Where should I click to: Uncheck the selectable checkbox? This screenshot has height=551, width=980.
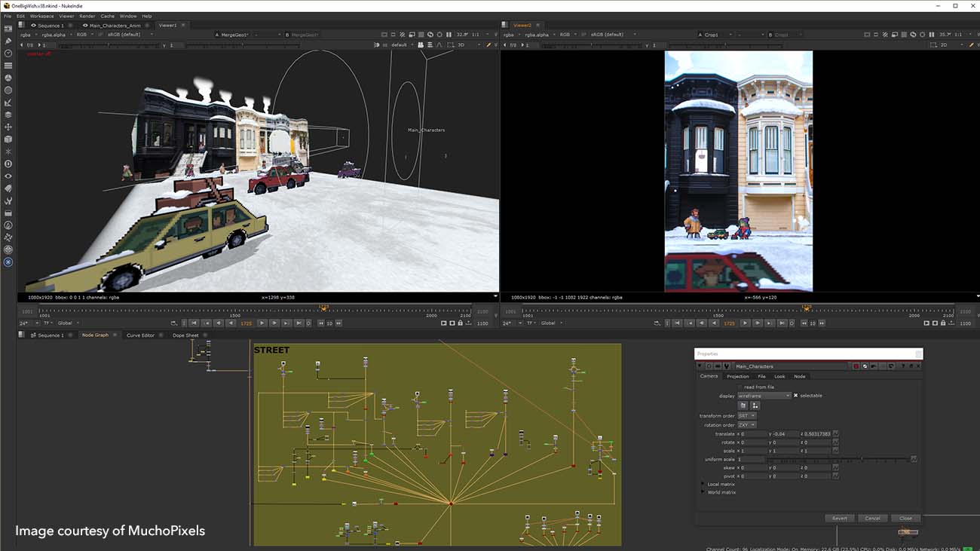pos(795,396)
